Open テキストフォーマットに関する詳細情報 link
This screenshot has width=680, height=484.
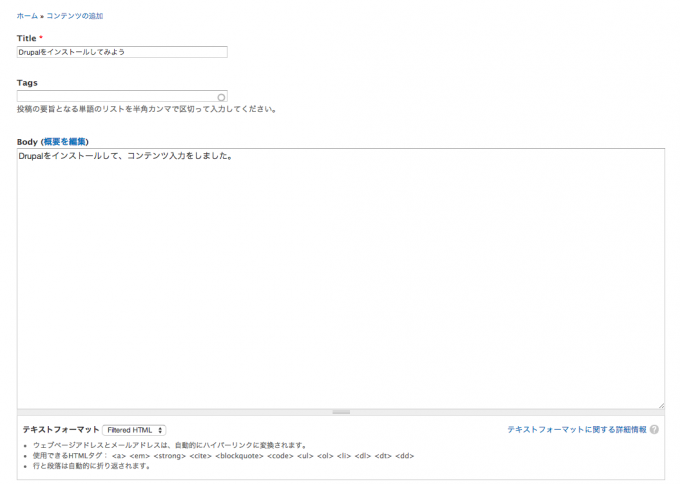coord(576,429)
